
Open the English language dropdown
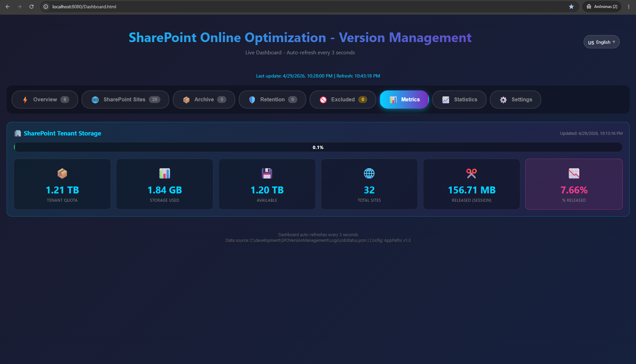[x=602, y=42]
